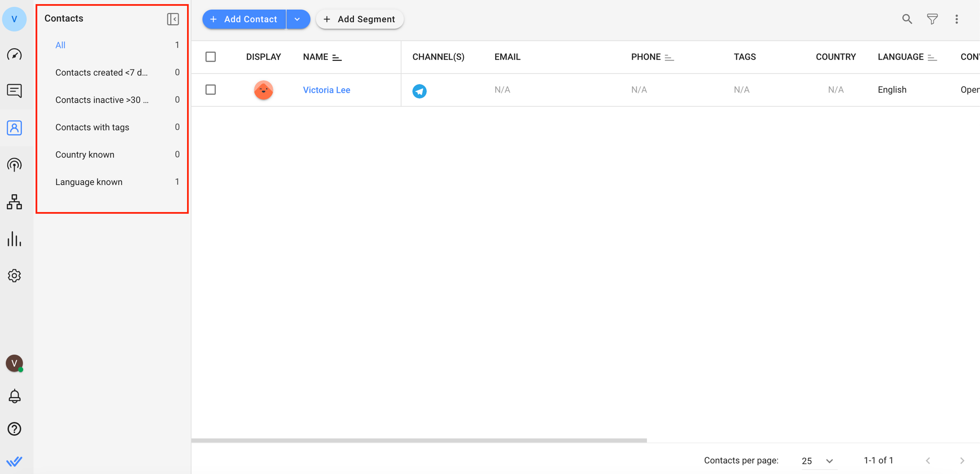Check the select-all contacts checkbox
Screen dimensions: 980x474
click(x=211, y=57)
